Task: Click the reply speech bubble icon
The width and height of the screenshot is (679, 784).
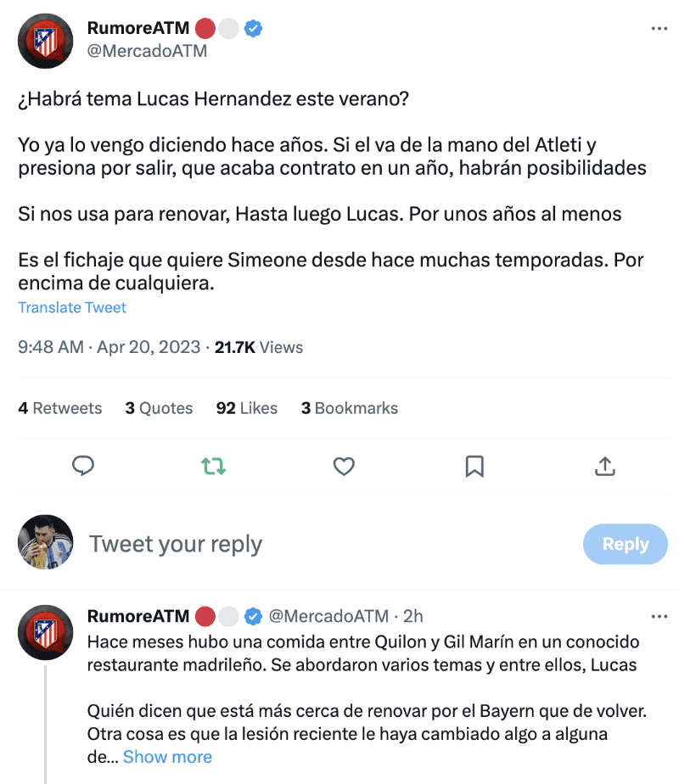Action: coord(83,466)
